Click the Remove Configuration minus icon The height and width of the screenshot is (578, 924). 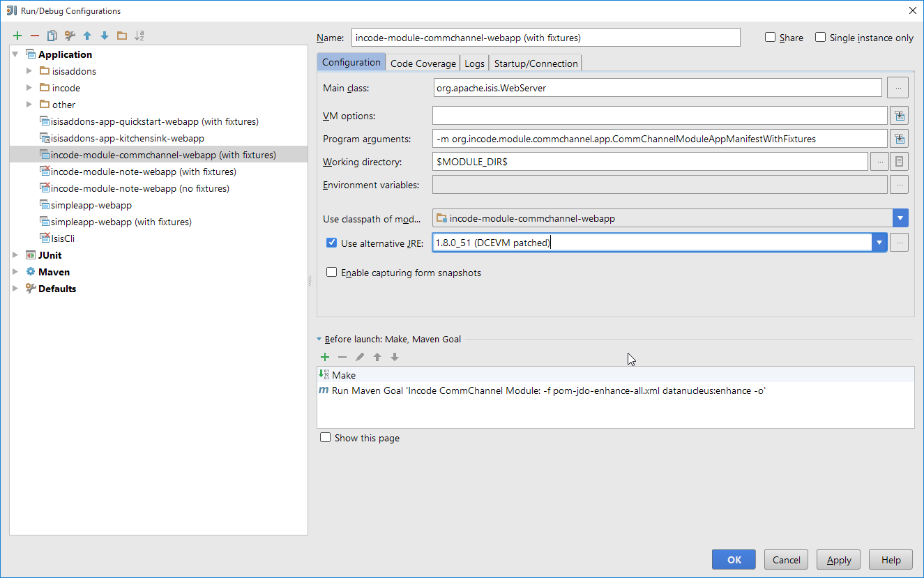(35, 36)
